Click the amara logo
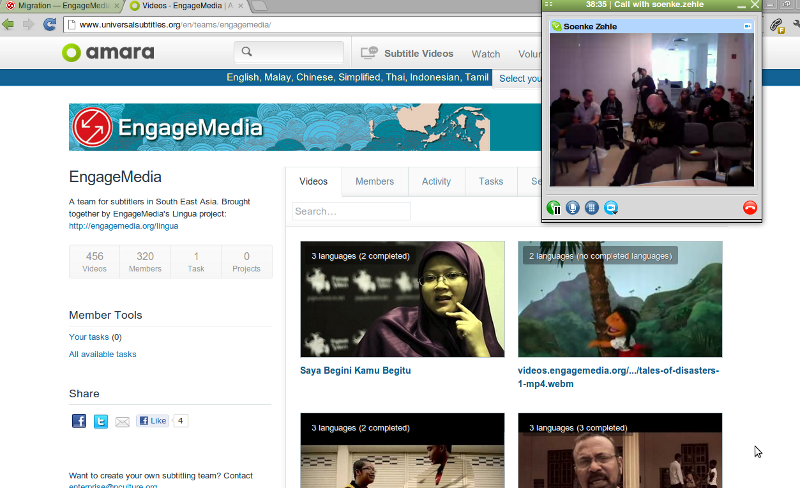This screenshot has height=488, width=800. click(108, 53)
